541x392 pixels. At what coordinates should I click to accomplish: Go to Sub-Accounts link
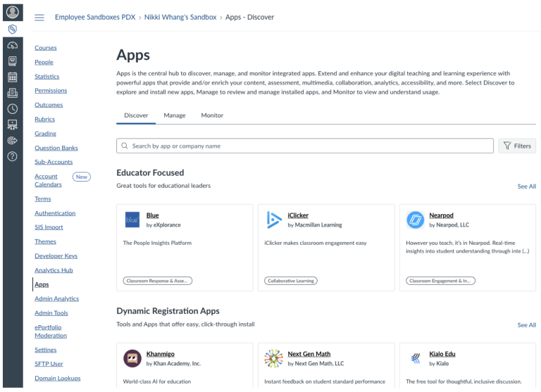54,162
